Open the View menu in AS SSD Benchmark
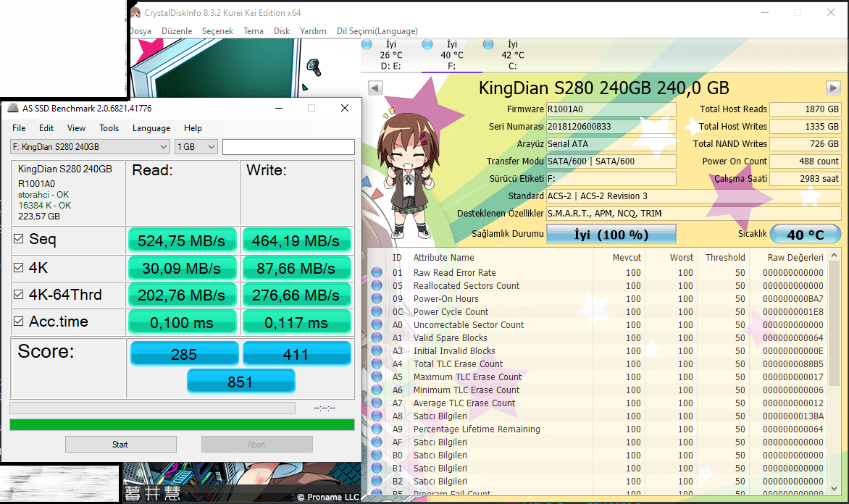Viewport: 849px width, 504px height. (x=76, y=127)
